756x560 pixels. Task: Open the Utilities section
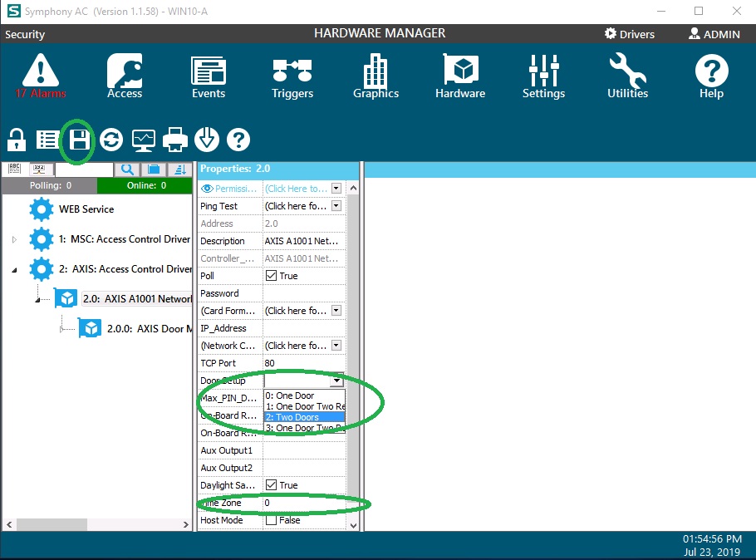tap(627, 76)
